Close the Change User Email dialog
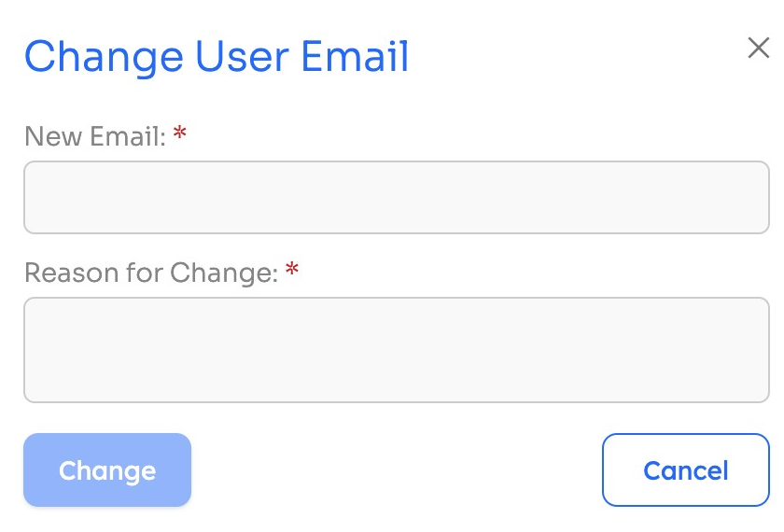The image size is (784, 532). coord(758,48)
